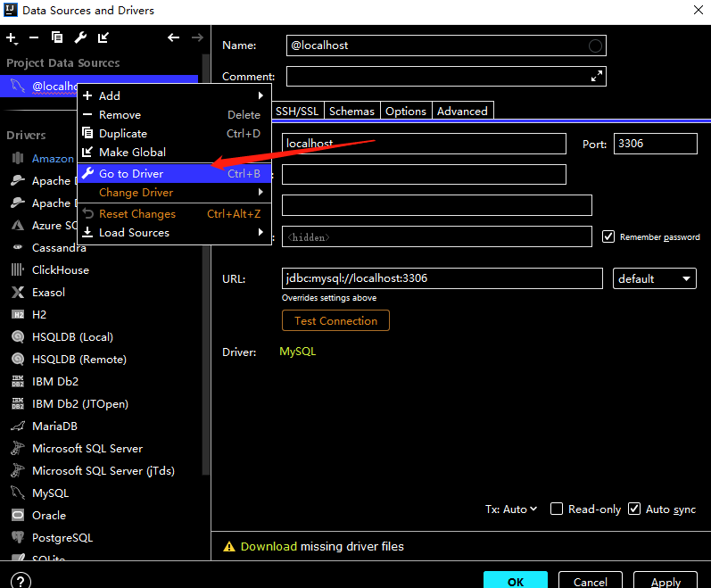
Task: Choose Duplicate from the context menu
Action: [x=175, y=133]
